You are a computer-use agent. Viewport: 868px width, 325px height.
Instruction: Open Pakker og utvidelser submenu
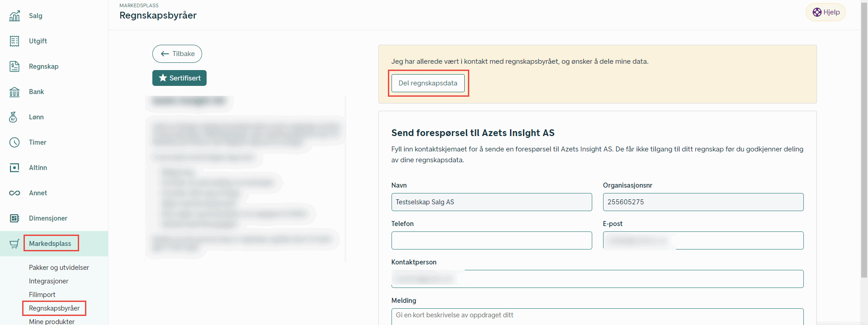pos(59,268)
